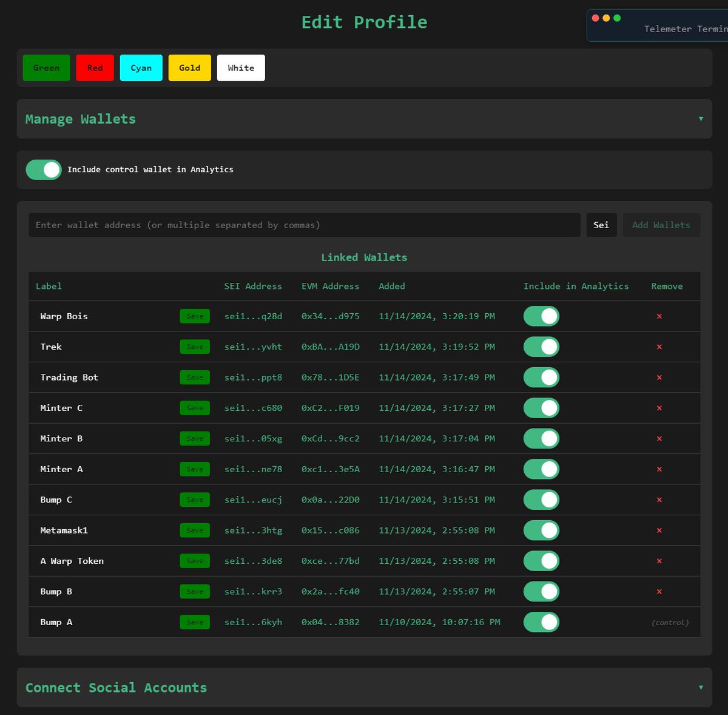
Task: Click EVM address 0xC2...F019
Action: (x=331, y=408)
